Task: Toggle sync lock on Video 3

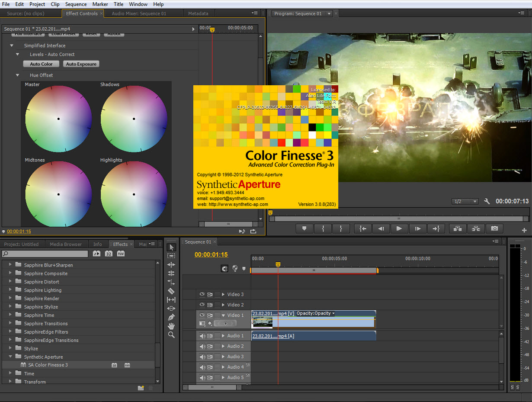Action: click(210, 294)
